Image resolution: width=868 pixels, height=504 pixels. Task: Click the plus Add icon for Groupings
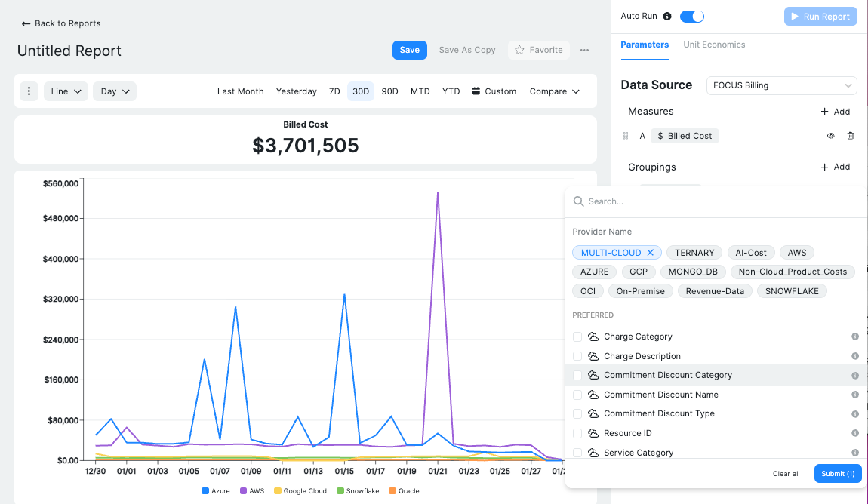pyautogui.click(x=824, y=167)
